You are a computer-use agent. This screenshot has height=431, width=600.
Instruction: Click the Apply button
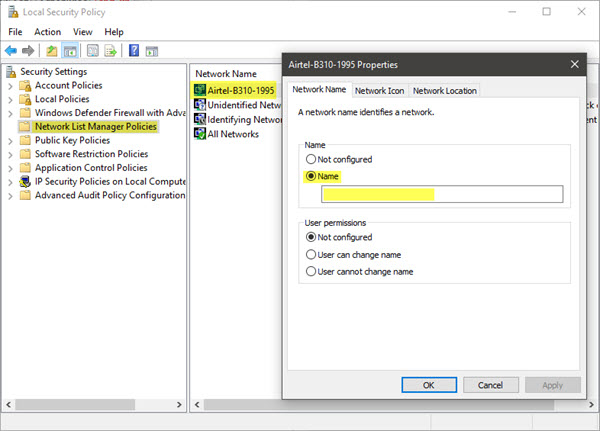(553, 385)
